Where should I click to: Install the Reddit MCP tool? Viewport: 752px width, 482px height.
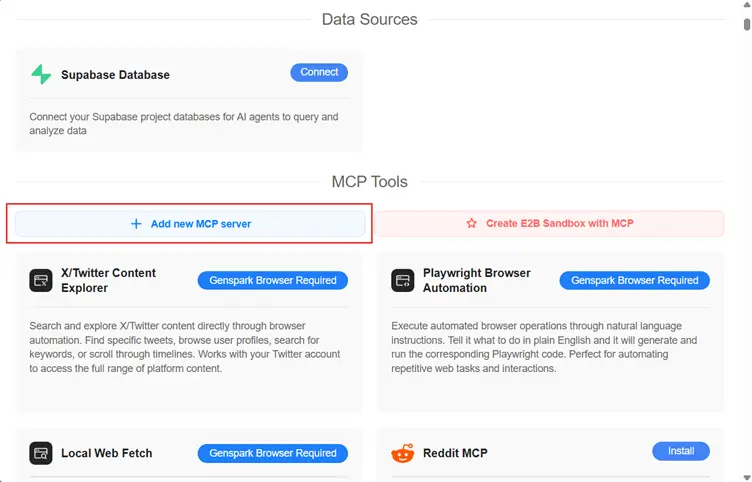point(680,451)
